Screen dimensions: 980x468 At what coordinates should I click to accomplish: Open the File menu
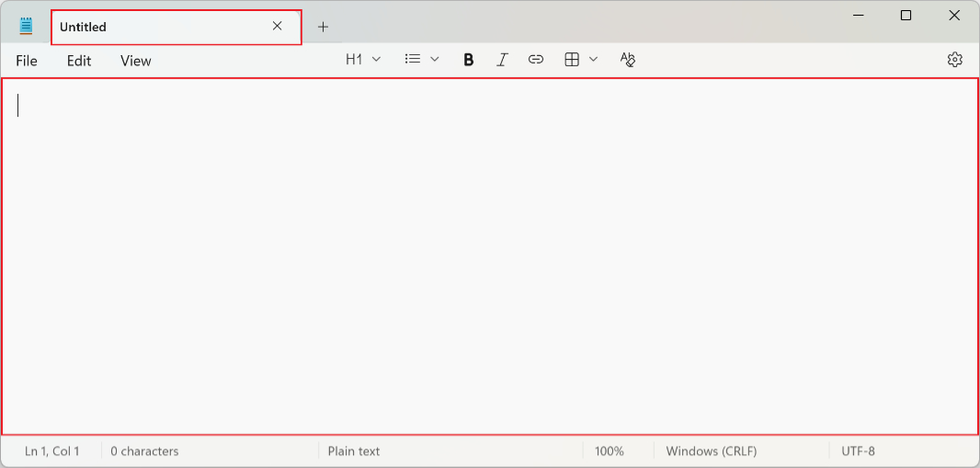pos(27,61)
